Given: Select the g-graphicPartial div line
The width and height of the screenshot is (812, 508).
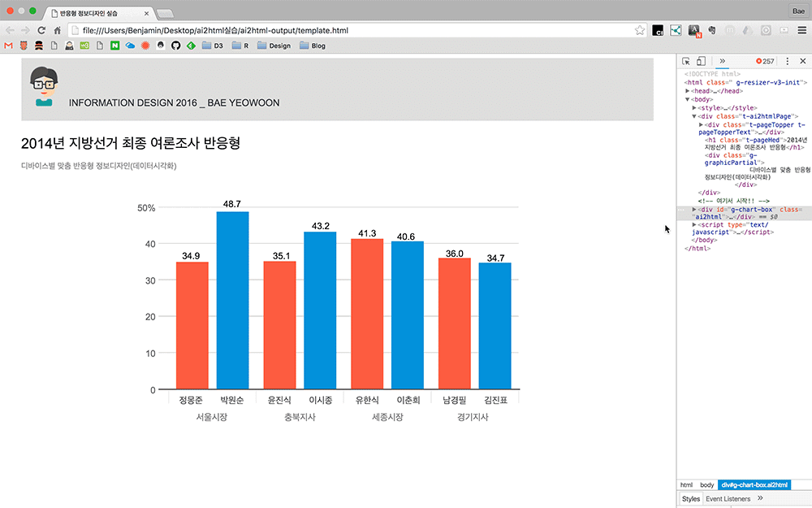Looking at the screenshot, I should (x=734, y=159).
